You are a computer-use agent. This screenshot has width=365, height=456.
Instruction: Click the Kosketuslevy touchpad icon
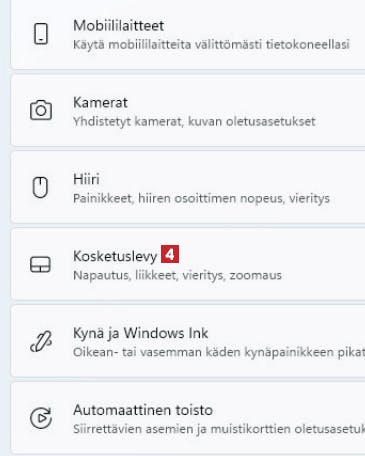click(40, 264)
